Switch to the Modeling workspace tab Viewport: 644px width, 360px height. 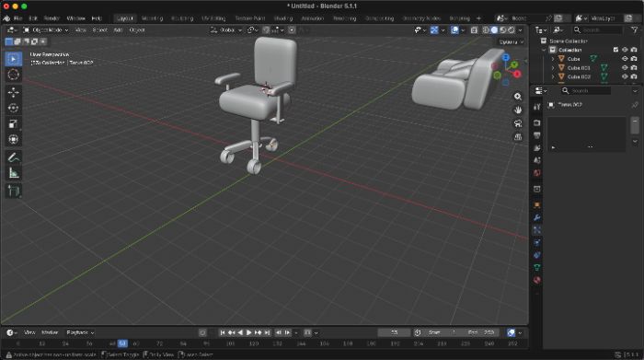point(153,18)
